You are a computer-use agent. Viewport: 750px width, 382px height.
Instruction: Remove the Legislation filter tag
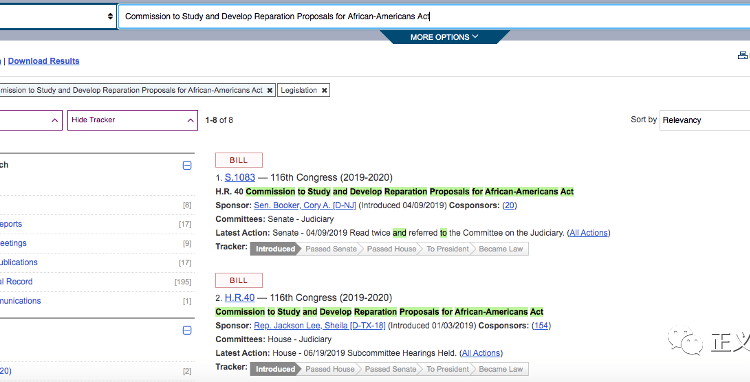pyautogui.click(x=324, y=90)
